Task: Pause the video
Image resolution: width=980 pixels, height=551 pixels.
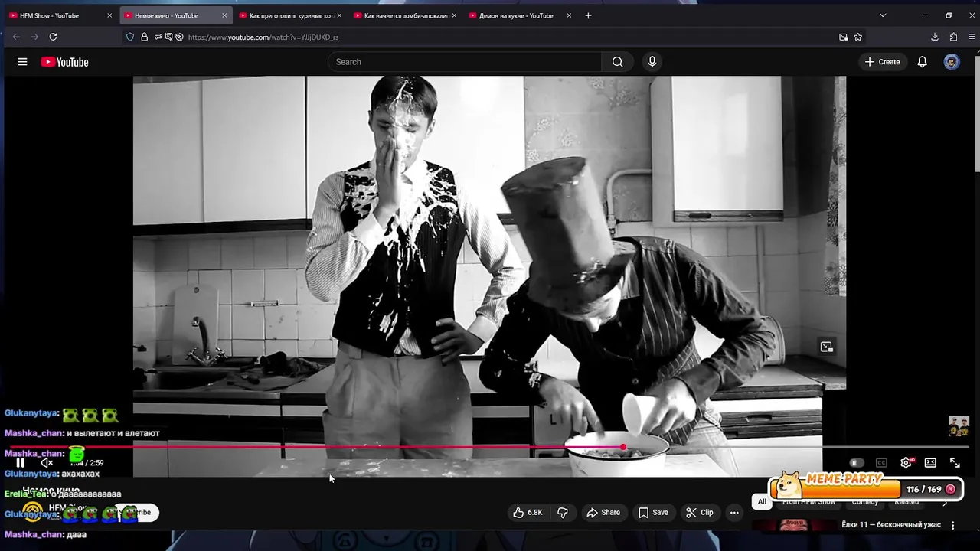Action: [21, 462]
